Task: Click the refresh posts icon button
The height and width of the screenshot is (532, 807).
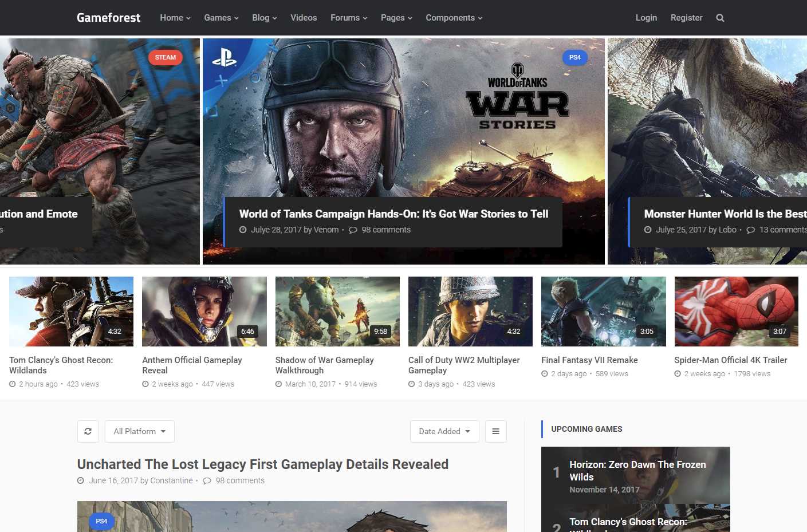Action: coord(88,431)
